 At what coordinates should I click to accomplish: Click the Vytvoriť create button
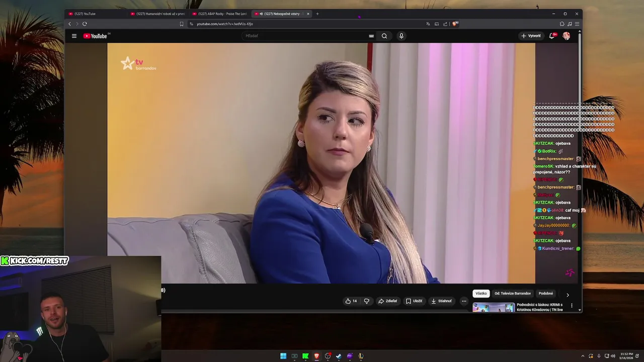point(531,36)
